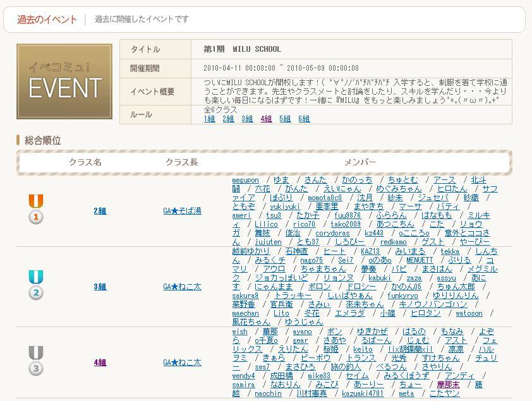Click the third-place medal icon
532x401 pixels.
coord(36,361)
